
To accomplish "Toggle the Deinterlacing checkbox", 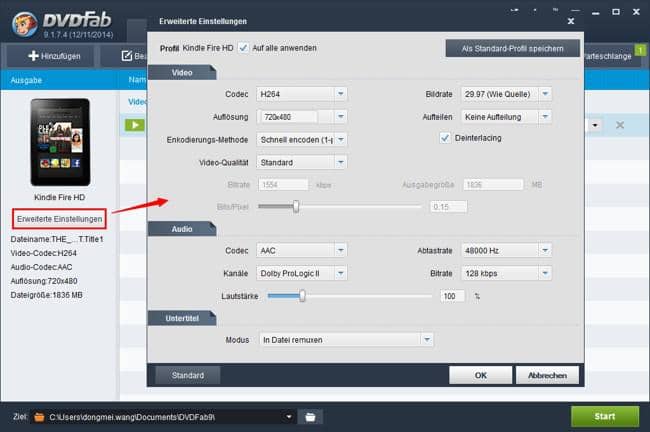I will (445, 138).
